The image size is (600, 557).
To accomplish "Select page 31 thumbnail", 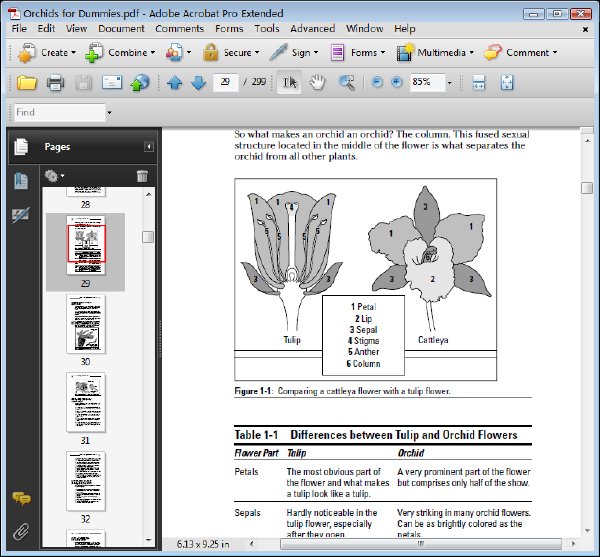I will [85, 402].
